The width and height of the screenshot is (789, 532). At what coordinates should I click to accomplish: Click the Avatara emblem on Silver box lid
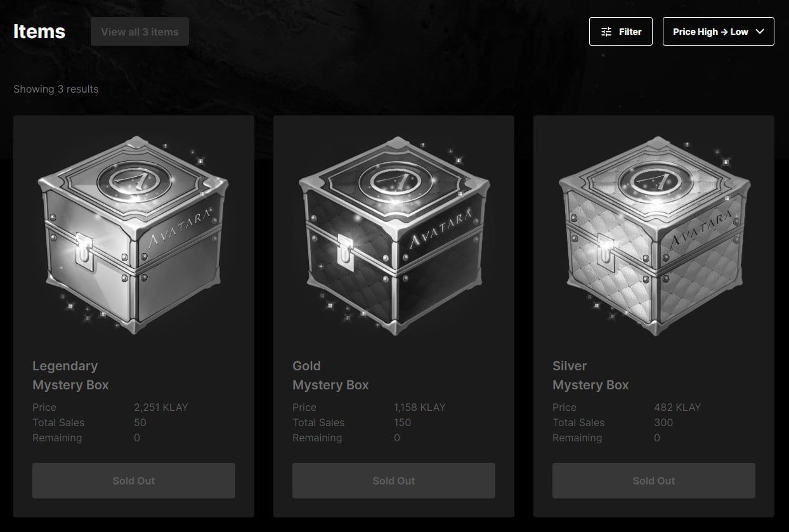[655, 180]
